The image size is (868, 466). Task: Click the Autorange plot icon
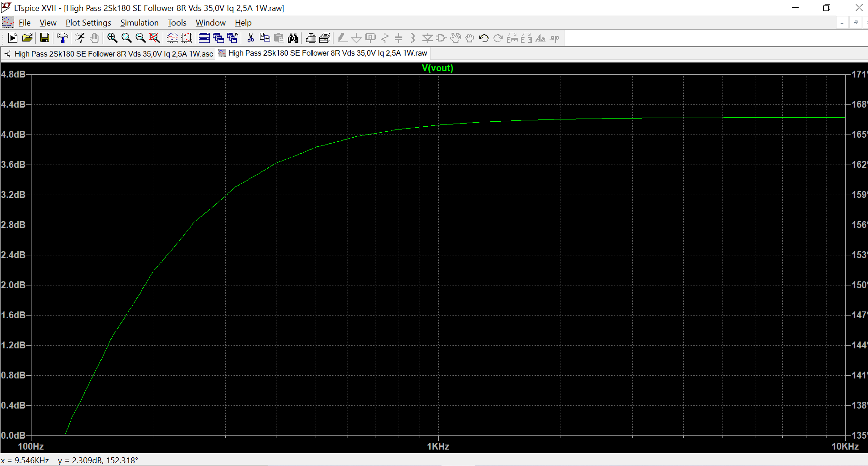(172, 38)
